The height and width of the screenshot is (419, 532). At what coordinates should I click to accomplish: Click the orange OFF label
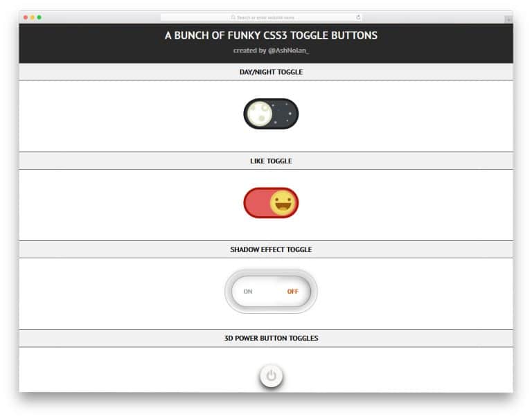pyautogui.click(x=293, y=292)
